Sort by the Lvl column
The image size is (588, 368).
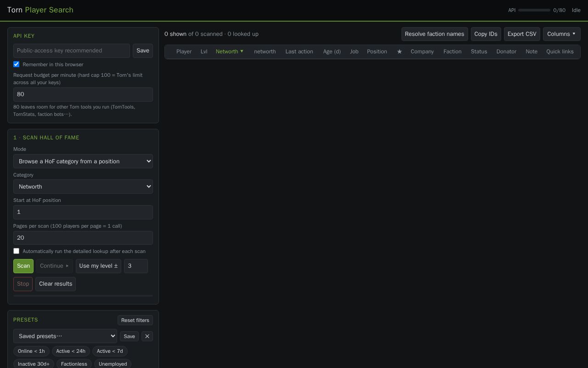click(x=204, y=52)
